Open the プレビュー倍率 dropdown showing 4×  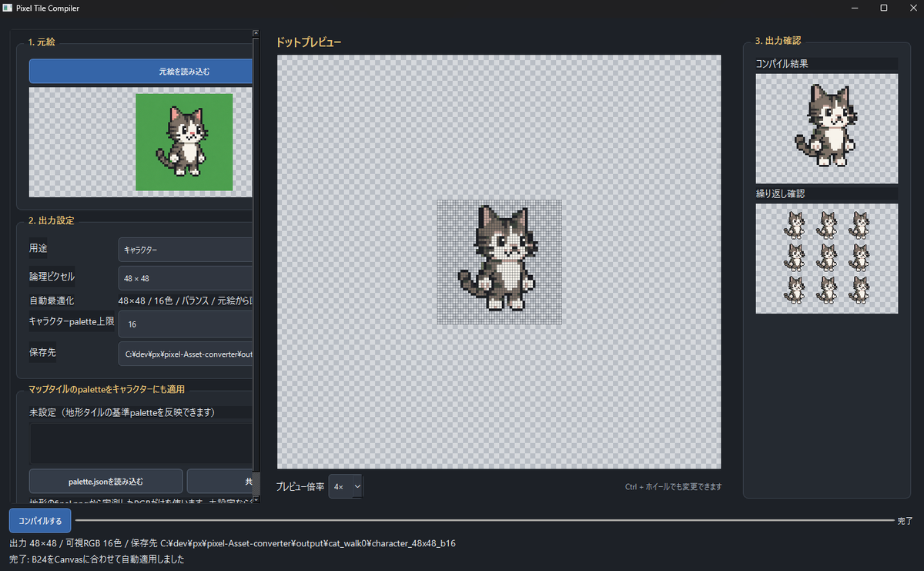(x=346, y=486)
